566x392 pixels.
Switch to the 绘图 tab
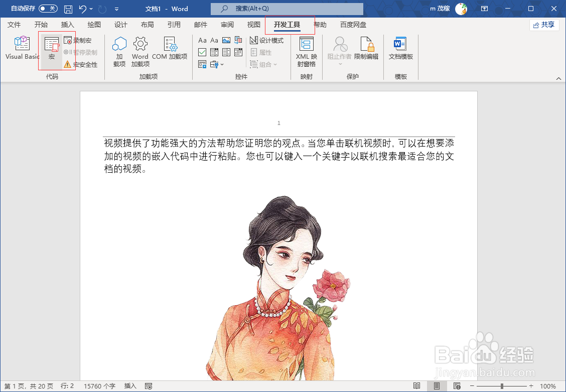[94, 25]
